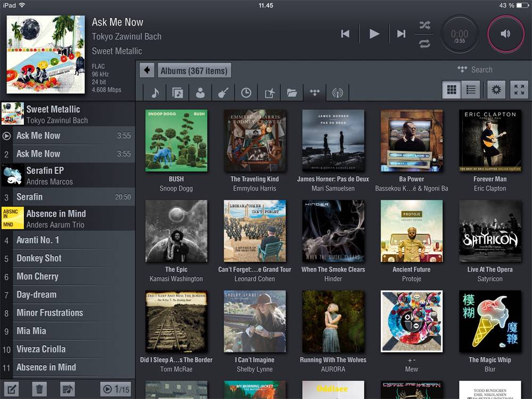This screenshot has width=532, height=399.
Task: Skip to the next track
Action: coord(401,34)
